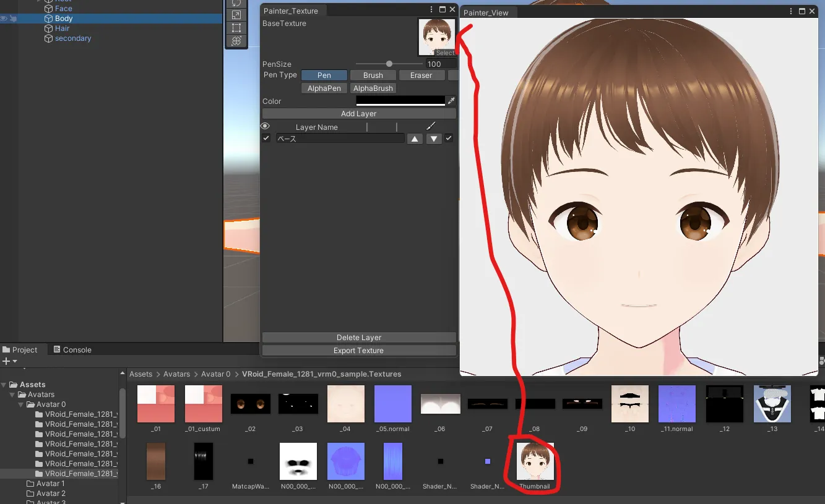Click Select on the BaseTexture slot
Image resolution: width=825 pixels, height=504 pixels.
coord(445,53)
